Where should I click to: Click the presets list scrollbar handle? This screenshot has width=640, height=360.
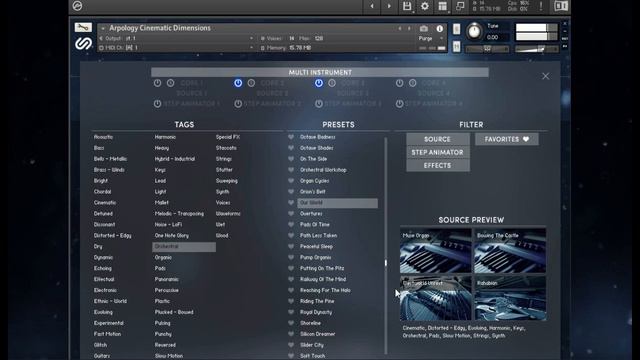click(386, 263)
